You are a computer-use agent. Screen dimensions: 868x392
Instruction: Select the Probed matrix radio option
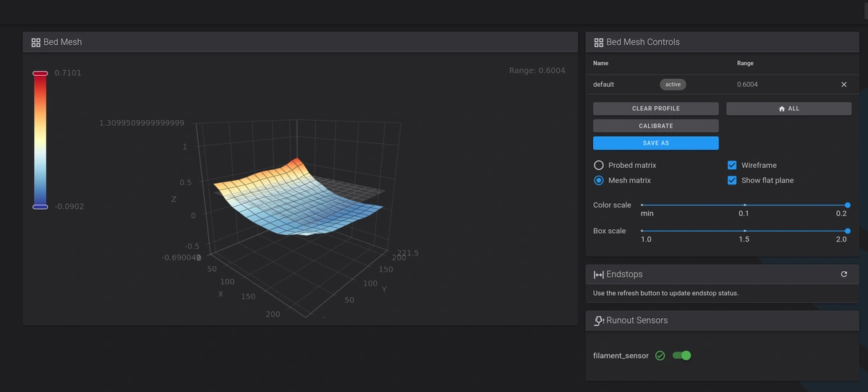[599, 166]
